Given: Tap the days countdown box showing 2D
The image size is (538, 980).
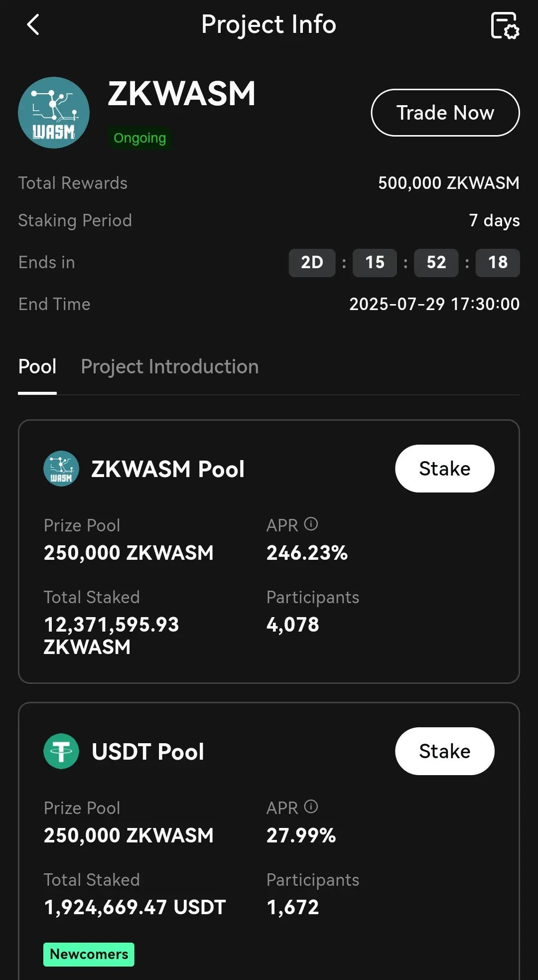Looking at the screenshot, I should coord(312,263).
